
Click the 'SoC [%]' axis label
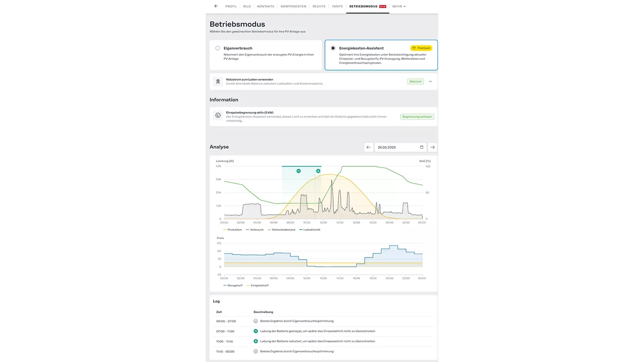pos(425,161)
